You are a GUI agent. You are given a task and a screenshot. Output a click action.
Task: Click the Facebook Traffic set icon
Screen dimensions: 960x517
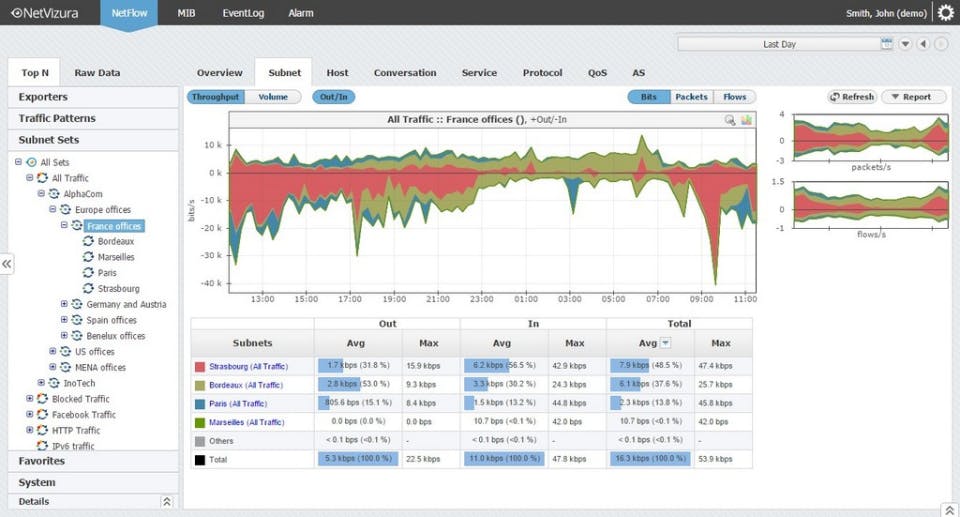[42, 415]
